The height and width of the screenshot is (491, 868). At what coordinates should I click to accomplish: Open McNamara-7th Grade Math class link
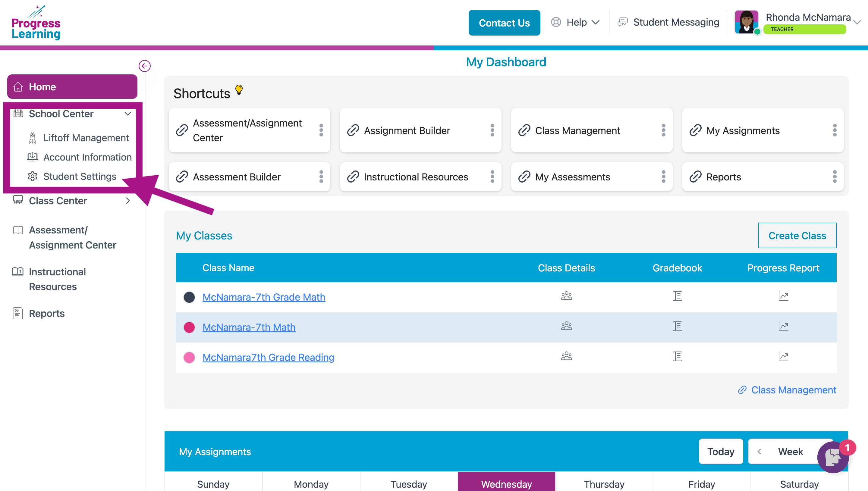tap(264, 297)
